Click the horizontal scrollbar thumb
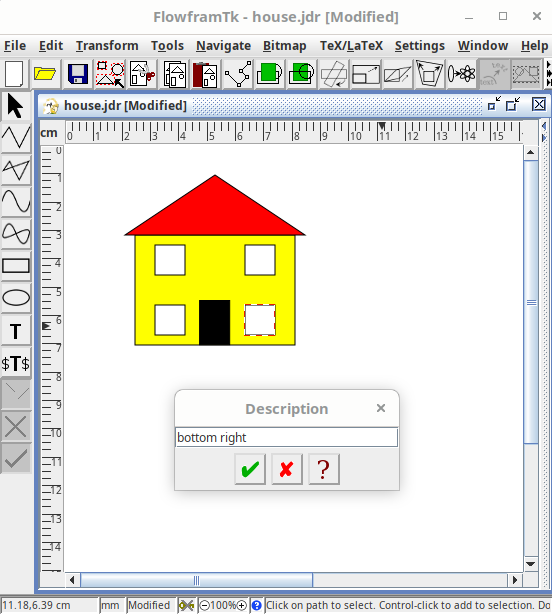 [x=196, y=580]
